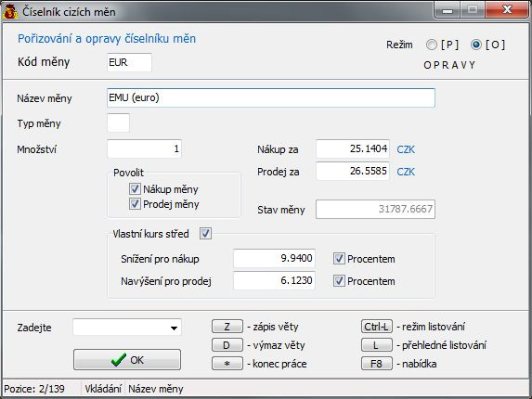The image size is (532, 399).
Task: Toggle the Nákup měny checkbox
Action: 135,188
